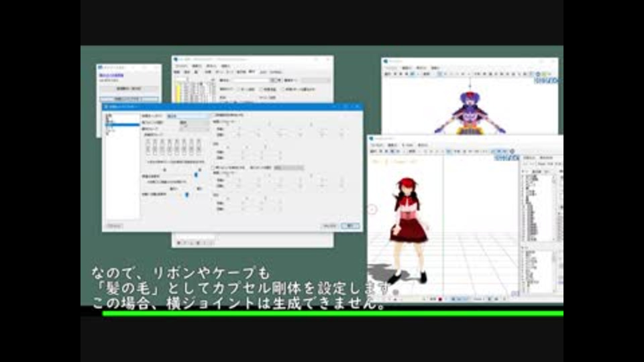Toggle the top checkbox above the rigid body parameters

(x=213, y=115)
